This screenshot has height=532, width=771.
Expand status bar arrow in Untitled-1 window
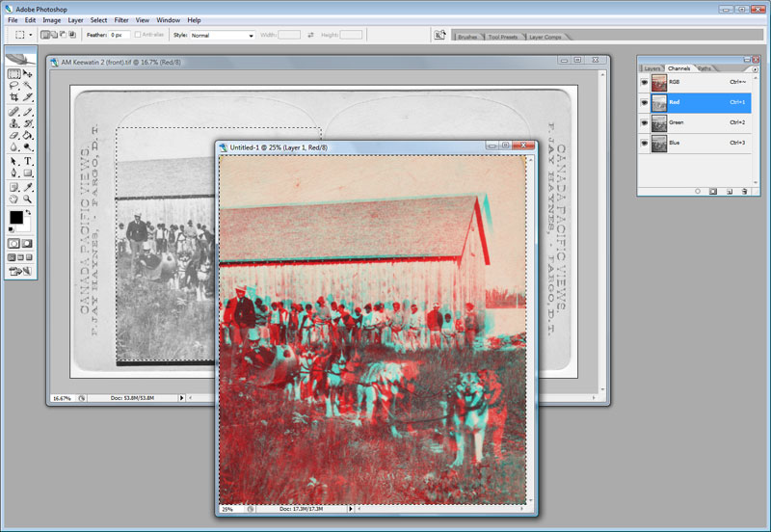349,508
